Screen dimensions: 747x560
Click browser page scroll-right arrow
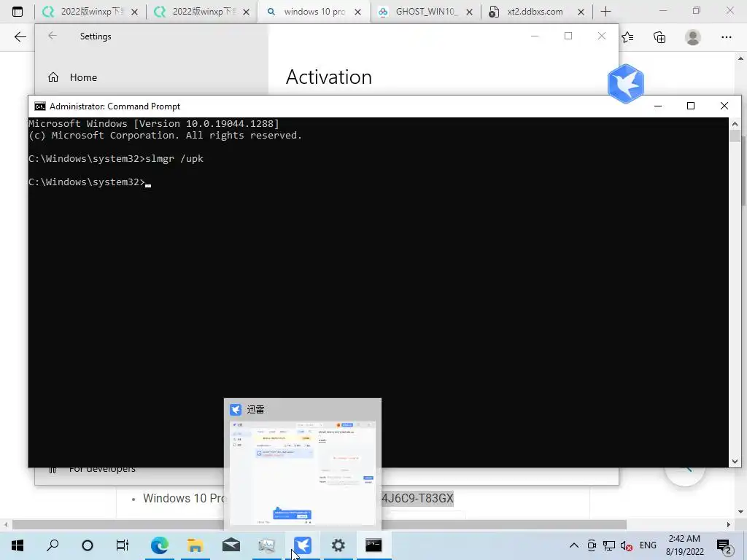click(729, 525)
